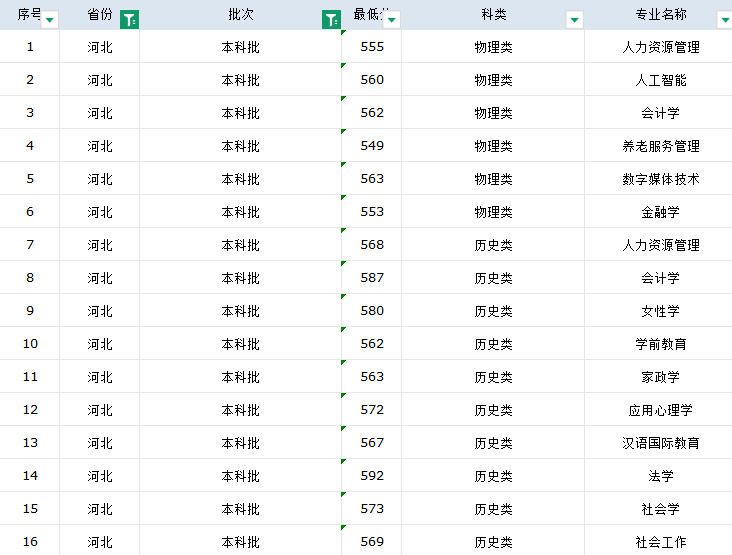The width and height of the screenshot is (732, 555).
Task: Select score cell 563 in row 11
Action: click(x=372, y=377)
